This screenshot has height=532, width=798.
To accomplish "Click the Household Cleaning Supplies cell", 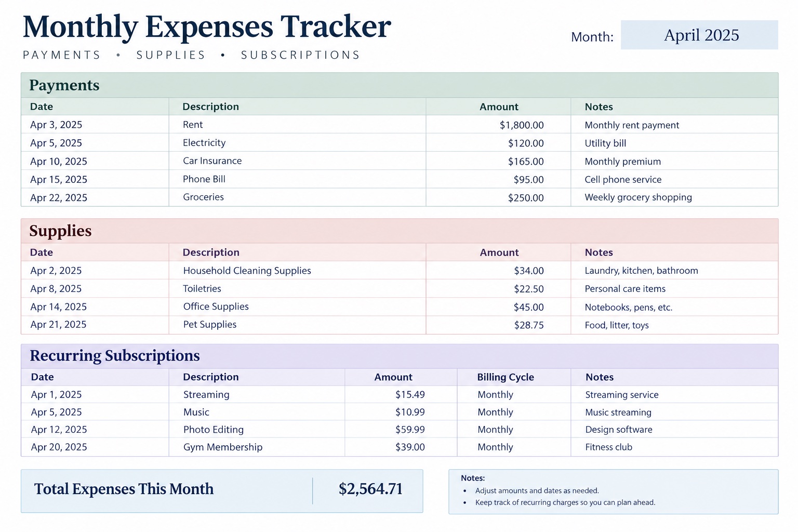I will (297, 270).
